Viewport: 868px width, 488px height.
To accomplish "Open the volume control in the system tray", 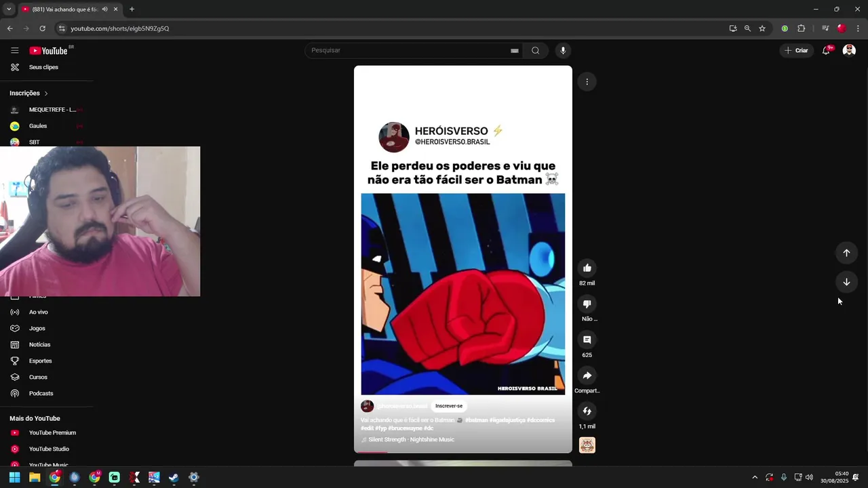I will [809, 477].
